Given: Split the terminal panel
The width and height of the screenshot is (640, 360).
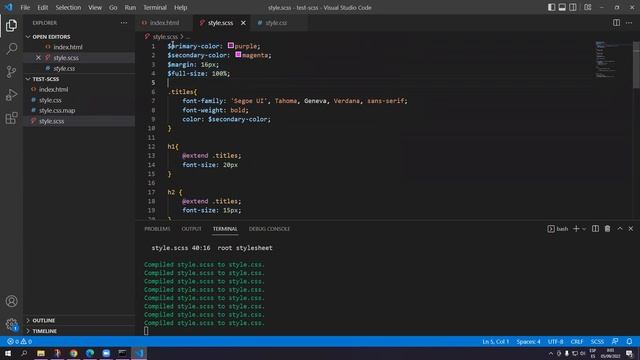Looking at the screenshot, I should (x=596, y=229).
